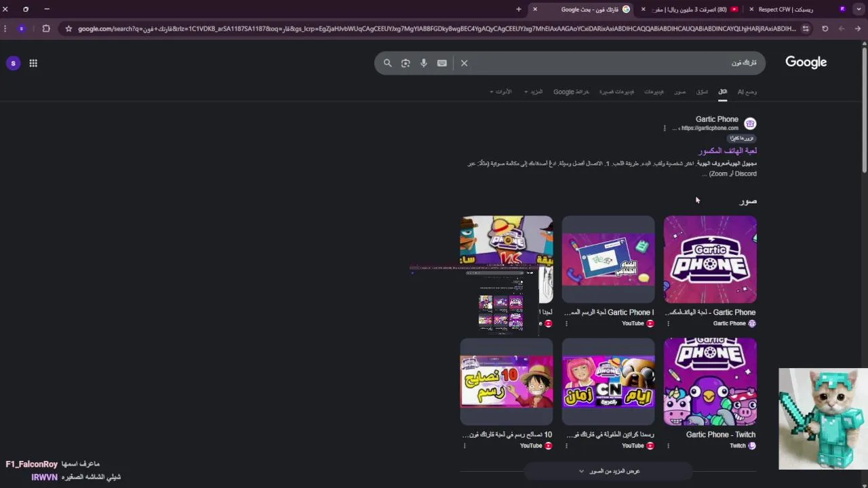
Task: Expand show more images button
Action: [608, 471]
